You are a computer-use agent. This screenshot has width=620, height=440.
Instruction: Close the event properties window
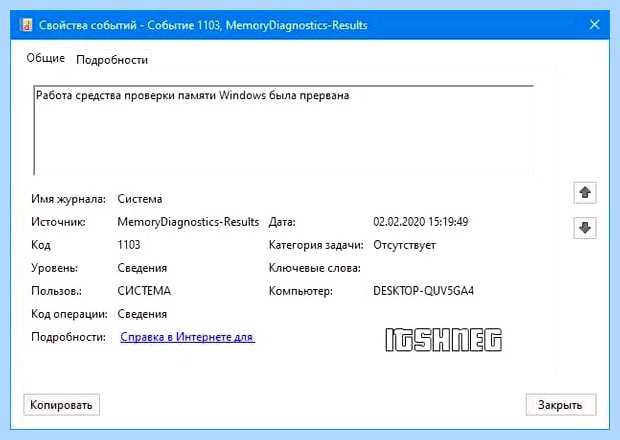click(594, 25)
